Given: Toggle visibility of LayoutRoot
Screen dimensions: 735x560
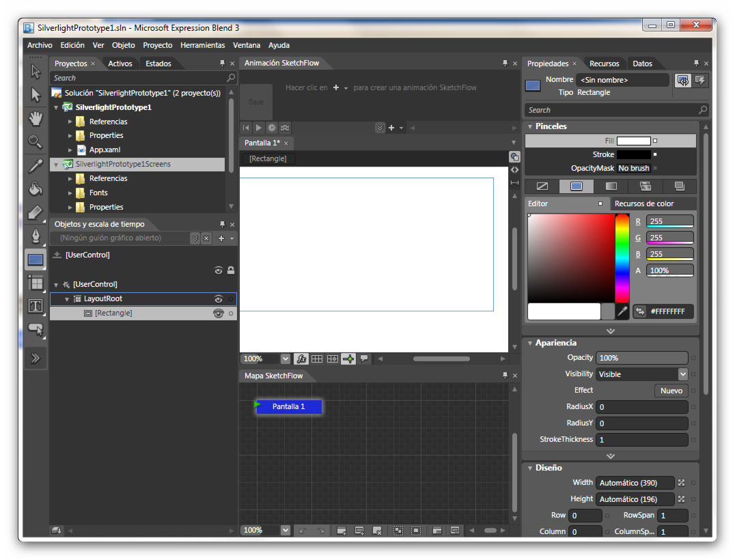Looking at the screenshot, I should (x=218, y=299).
